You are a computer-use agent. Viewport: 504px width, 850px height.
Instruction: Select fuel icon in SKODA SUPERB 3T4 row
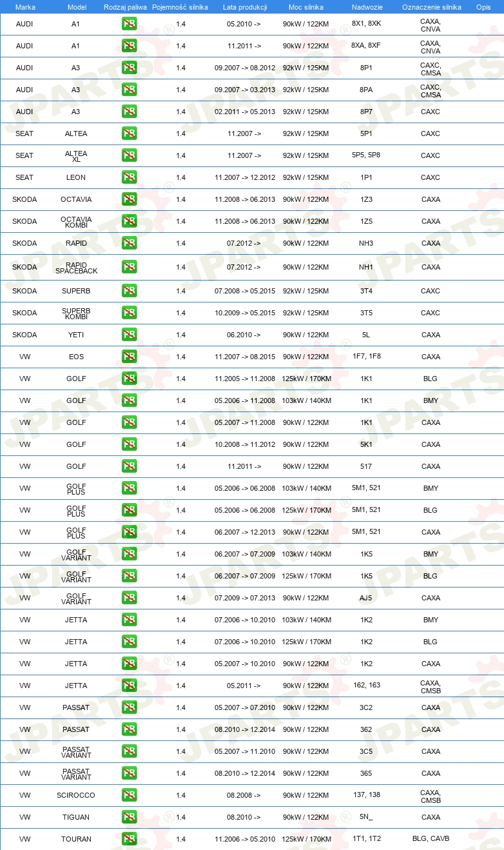point(130,291)
